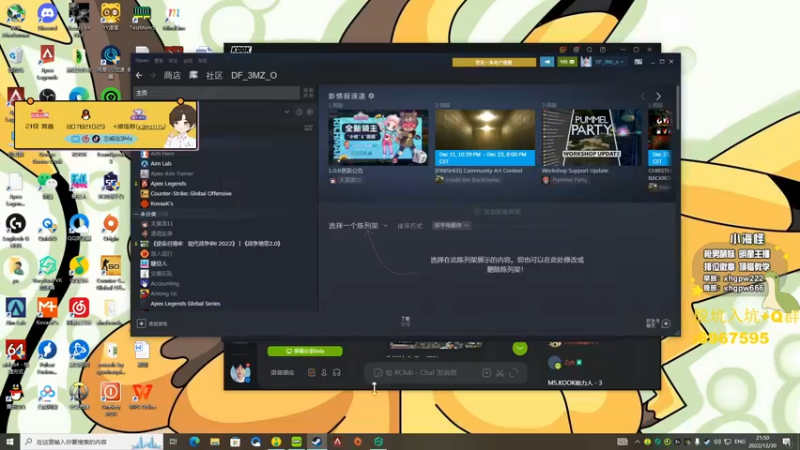
Task: Open the 下载 downloads manager link
Action: (405, 321)
